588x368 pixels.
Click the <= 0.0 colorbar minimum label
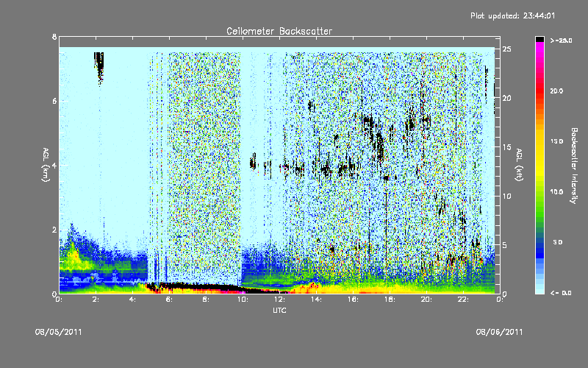[561, 293]
